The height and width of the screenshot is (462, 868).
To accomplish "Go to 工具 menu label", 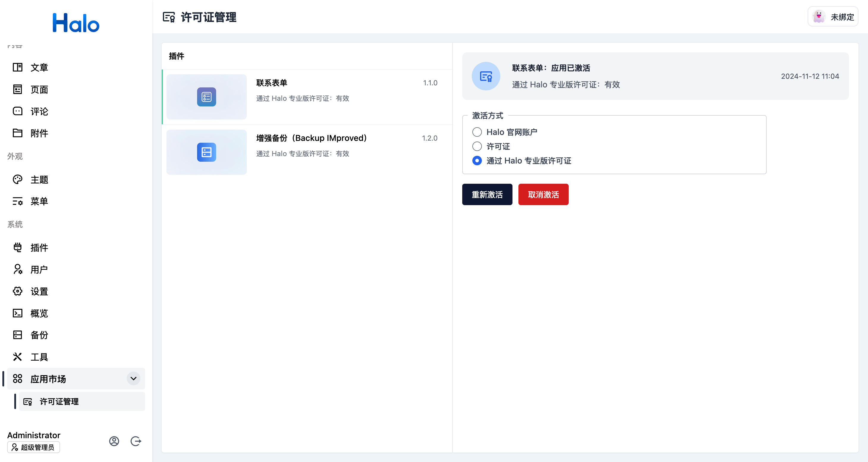I will [39, 357].
